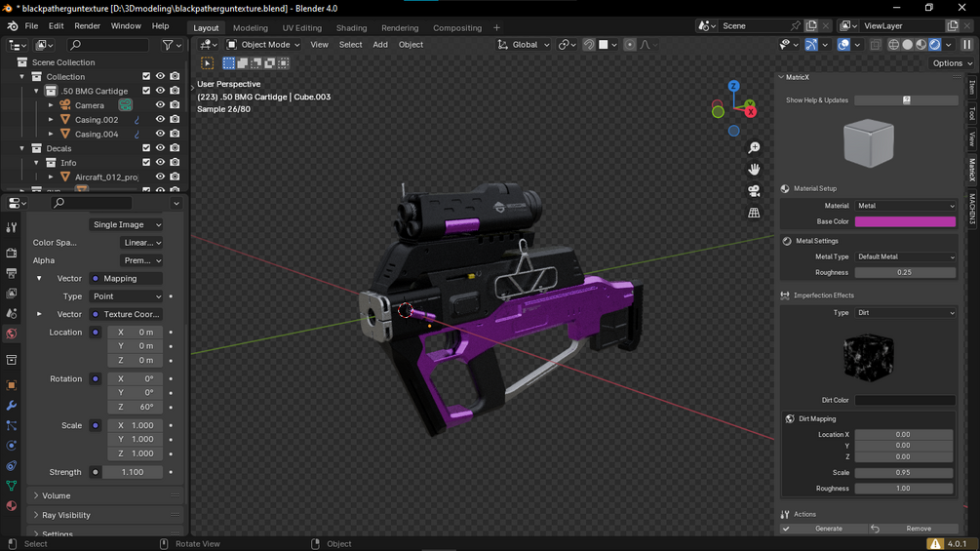
Task: Open the Modifiers wrench tab icon
Action: [x=12, y=406]
